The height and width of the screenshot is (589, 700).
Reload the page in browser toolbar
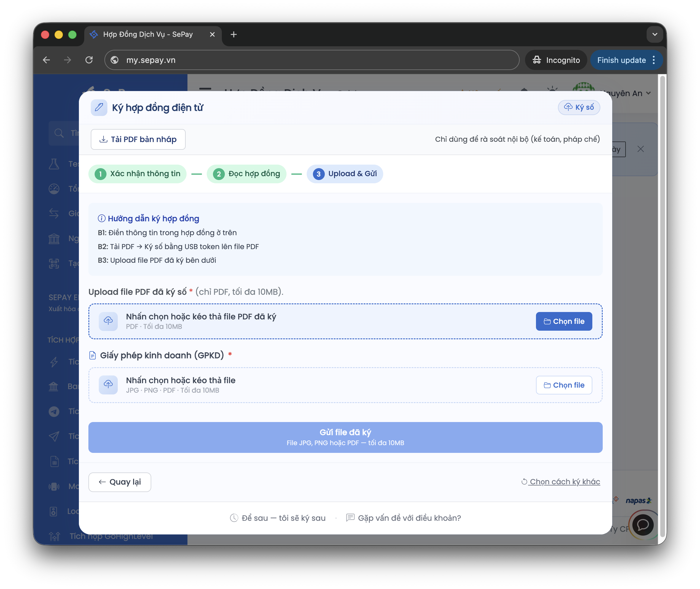click(x=89, y=60)
